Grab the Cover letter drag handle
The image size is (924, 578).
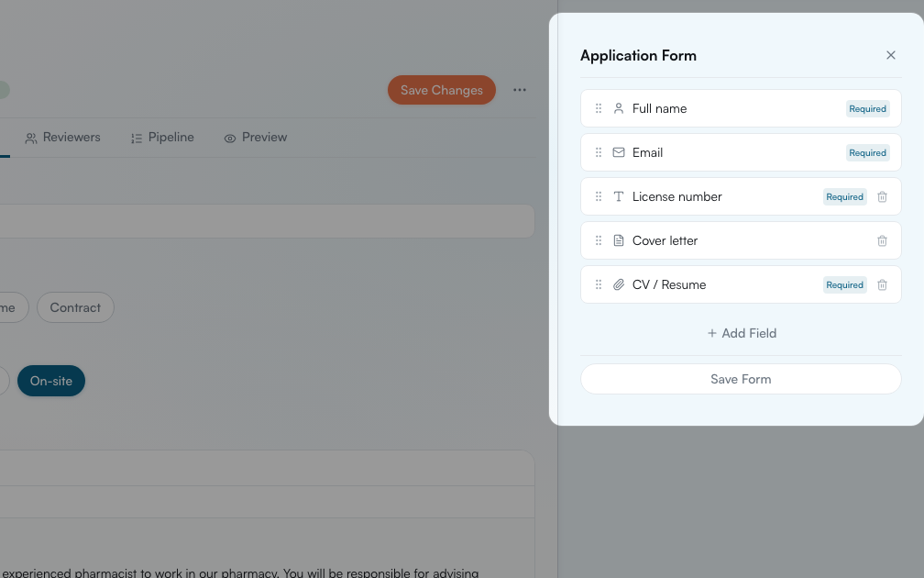click(x=598, y=240)
